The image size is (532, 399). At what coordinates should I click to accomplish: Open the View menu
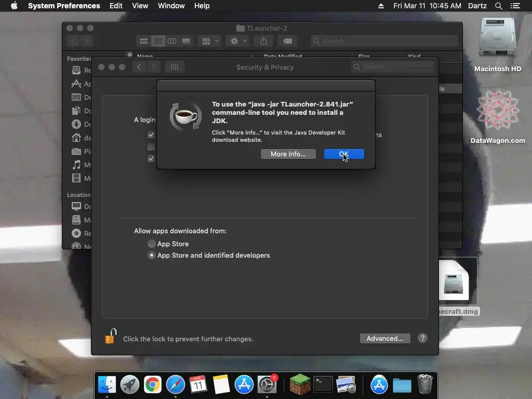pyautogui.click(x=140, y=6)
